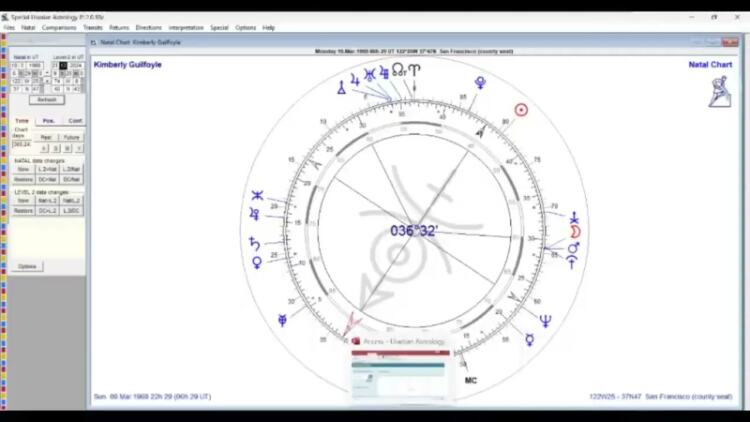Click the L.2/DC button

tap(71, 211)
